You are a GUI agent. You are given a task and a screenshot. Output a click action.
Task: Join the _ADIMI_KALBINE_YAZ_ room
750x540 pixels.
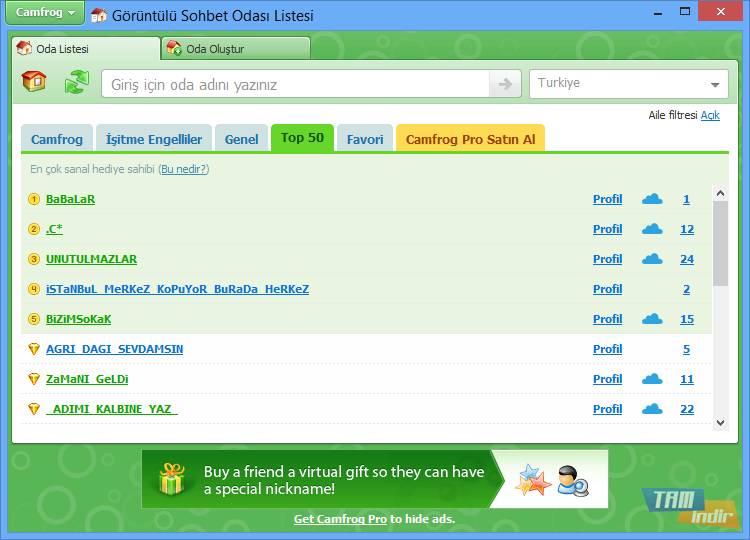[x=111, y=409]
